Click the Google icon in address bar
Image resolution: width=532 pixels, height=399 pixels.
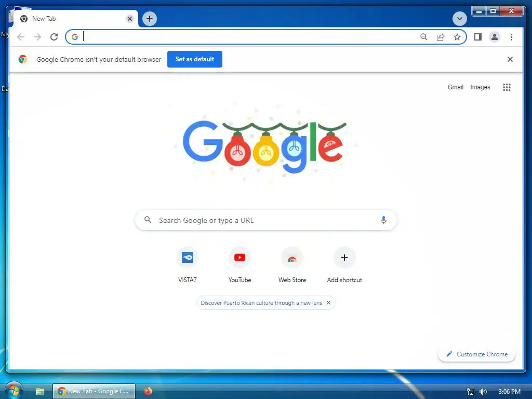tap(75, 37)
